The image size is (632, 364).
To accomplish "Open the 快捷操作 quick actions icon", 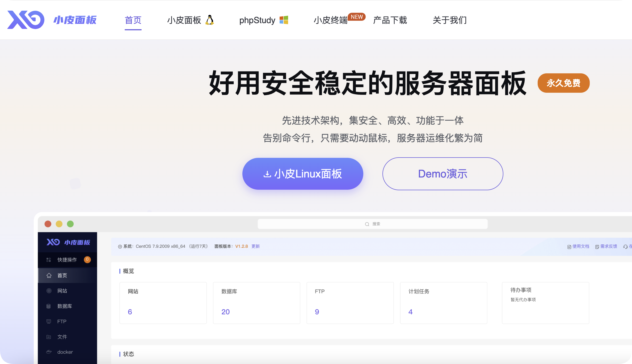I will click(x=48, y=260).
